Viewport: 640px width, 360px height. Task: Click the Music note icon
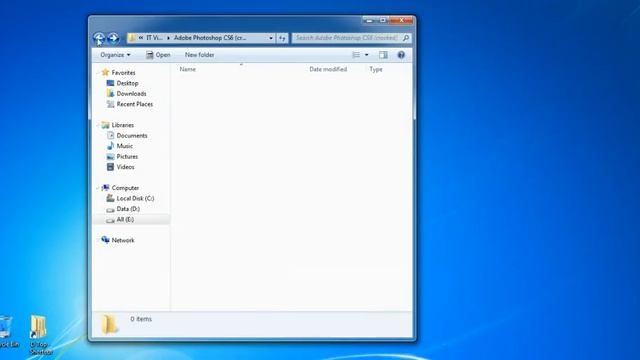[110, 146]
